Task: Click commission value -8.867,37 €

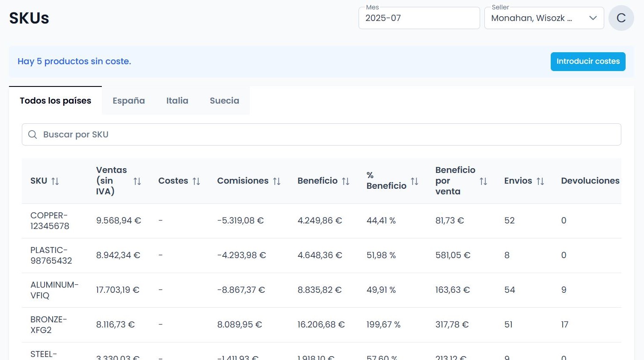Action: coord(241,290)
